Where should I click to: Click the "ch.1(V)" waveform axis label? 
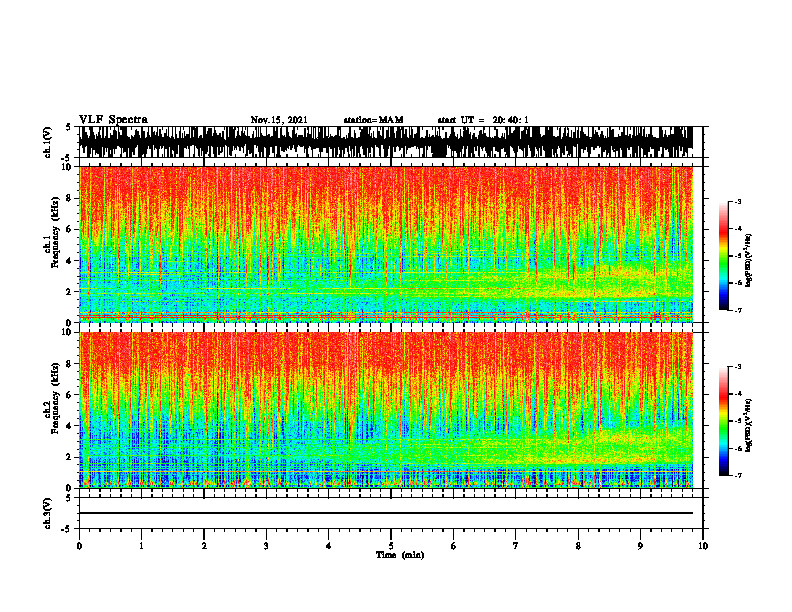click(48, 142)
